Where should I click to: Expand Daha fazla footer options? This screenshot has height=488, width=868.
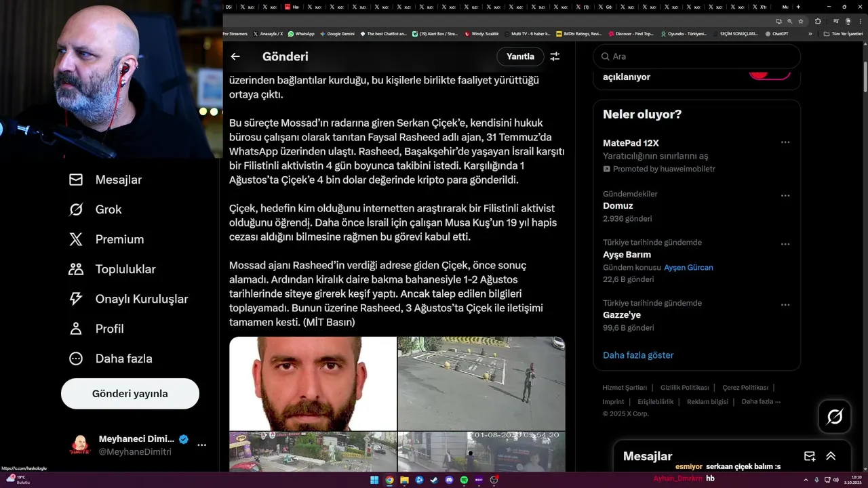[761, 402]
